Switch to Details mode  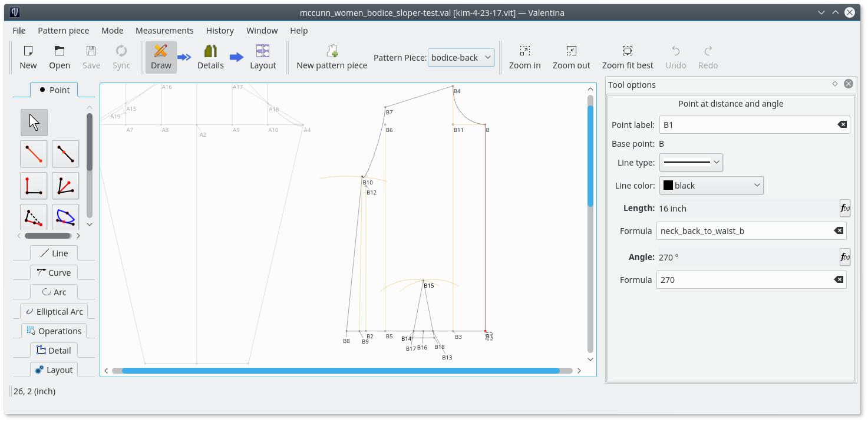pos(210,57)
